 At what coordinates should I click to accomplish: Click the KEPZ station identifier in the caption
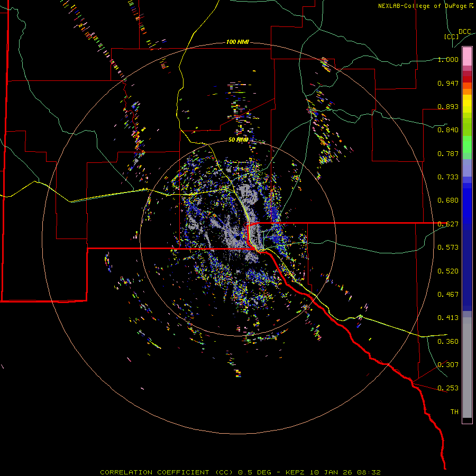pyautogui.click(x=296, y=472)
